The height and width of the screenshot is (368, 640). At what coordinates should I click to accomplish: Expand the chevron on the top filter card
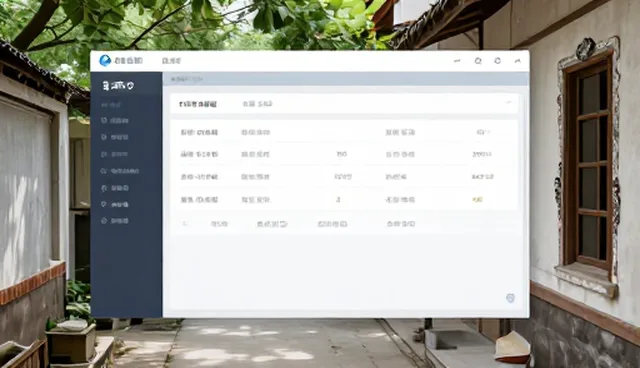(x=508, y=102)
